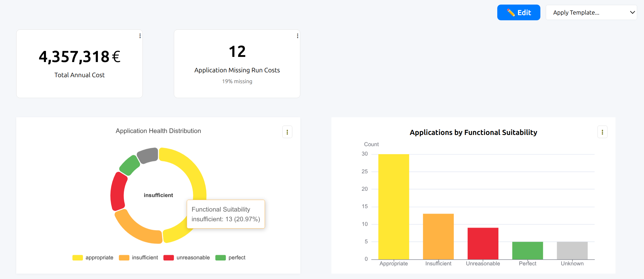
Task: Open kebab menu on Application Missing Run Costs card
Action: click(x=297, y=36)
